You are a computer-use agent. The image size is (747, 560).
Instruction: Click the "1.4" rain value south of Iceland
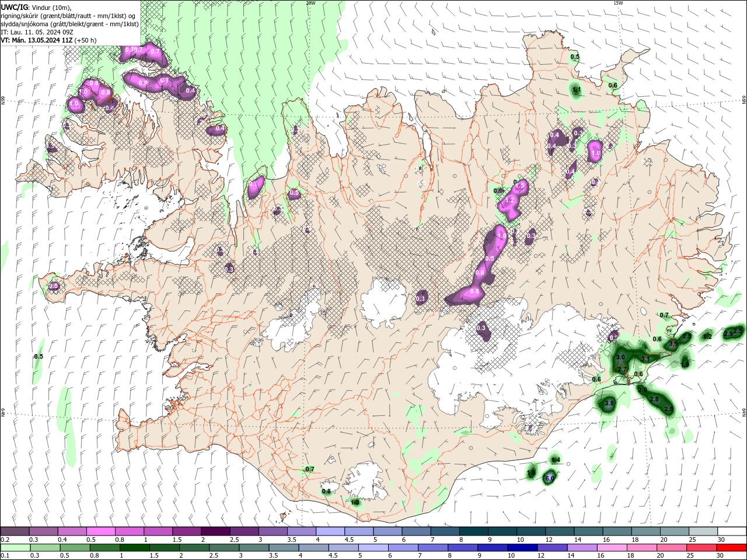(556, 460)
